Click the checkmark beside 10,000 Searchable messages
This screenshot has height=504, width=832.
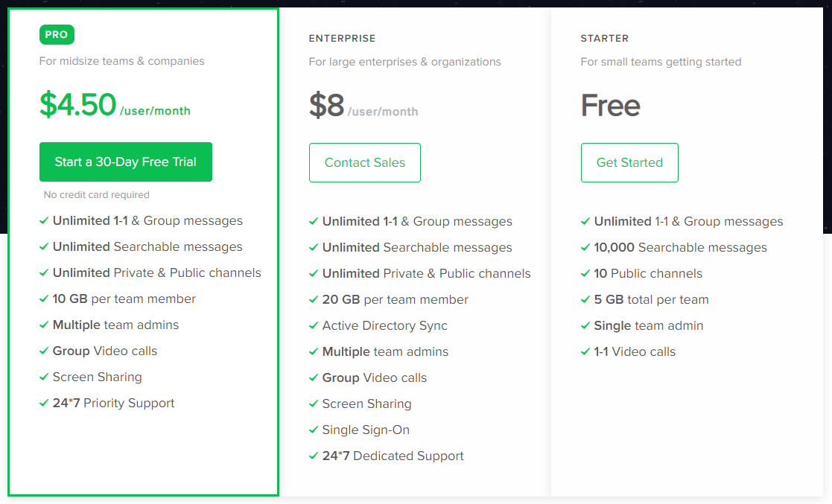tap(585, 248)
